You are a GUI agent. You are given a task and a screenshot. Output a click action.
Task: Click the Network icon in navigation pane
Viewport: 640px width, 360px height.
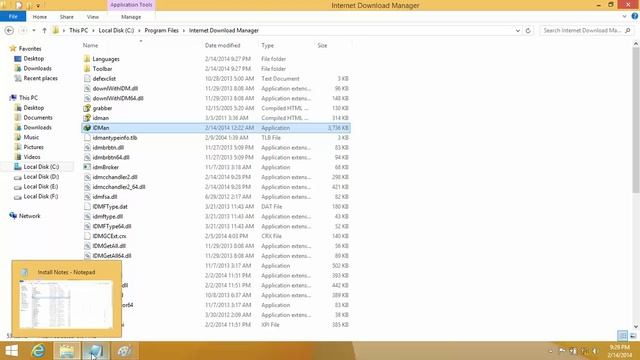click(13, 216)
